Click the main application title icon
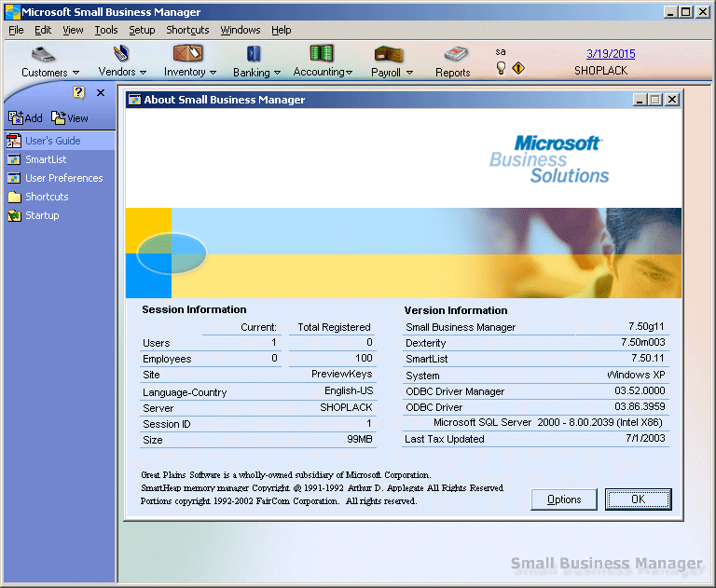 pyautogui.click(x=13, y=12)
